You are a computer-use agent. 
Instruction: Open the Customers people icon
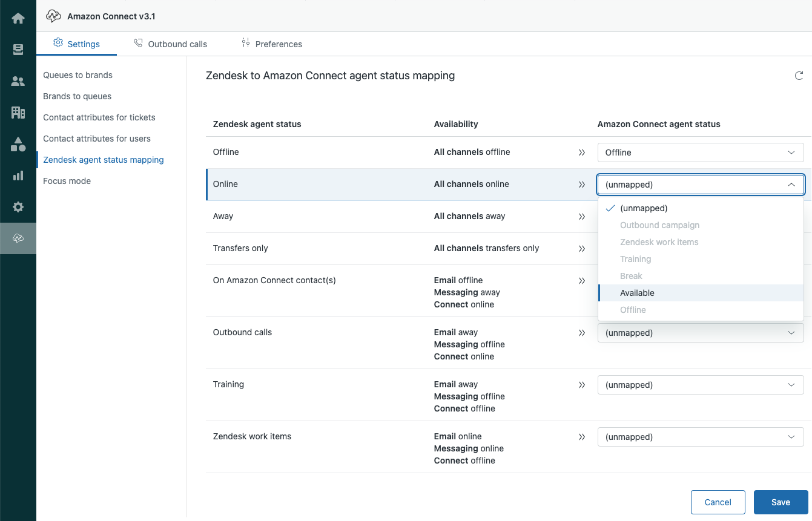(18, 81)
